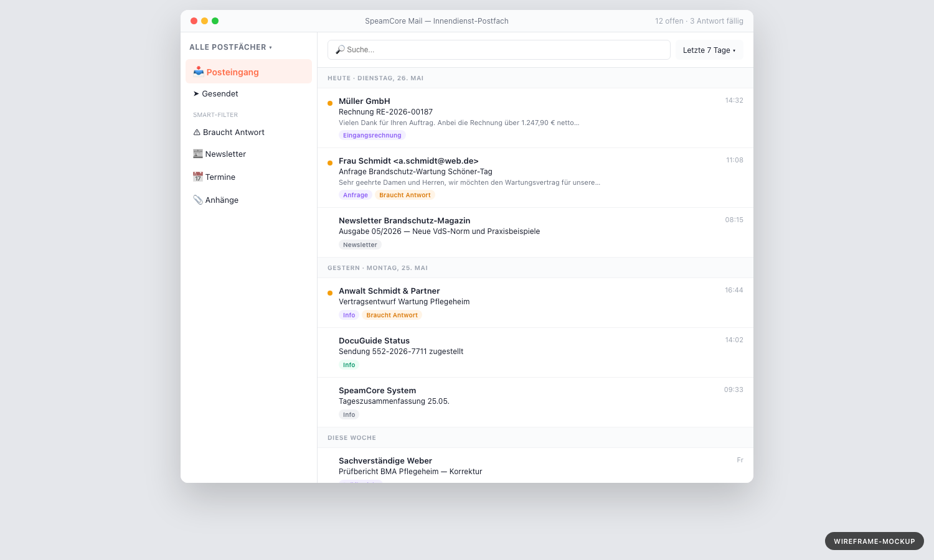Open the Posteingang folder
This screenshot has height=560, width=934.
(248, 72)
